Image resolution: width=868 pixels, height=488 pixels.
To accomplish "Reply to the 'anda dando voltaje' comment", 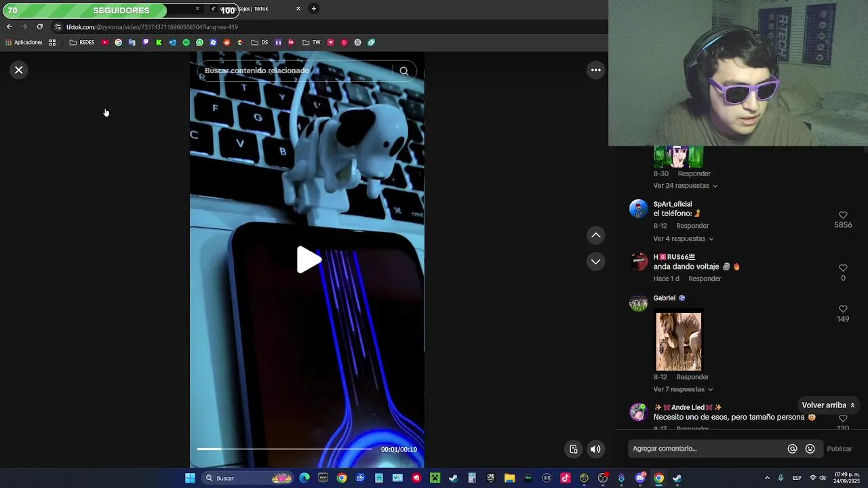I will (705, 279).
